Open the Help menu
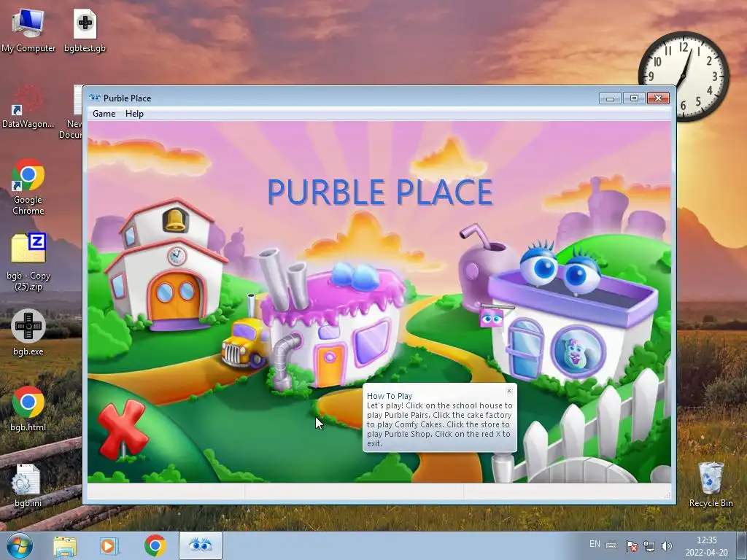The image size is (747, 560). coord(134,114)
